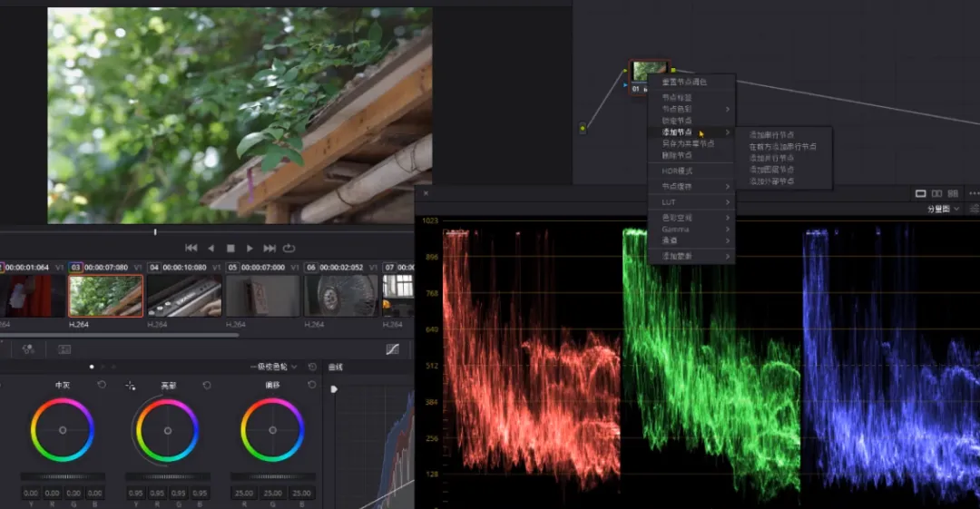Reset the 高部 (Gain) color wheel
Viewport: 980px width, 509px height.
click(207, 386)
